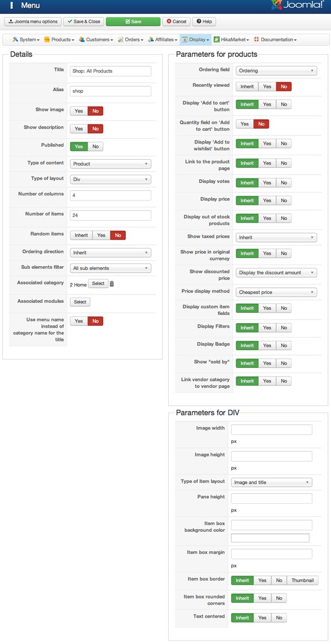This screenshot has width=331, height=644.
Task: Click the System menu wrench icon
Action: click(x=15, y=40)
